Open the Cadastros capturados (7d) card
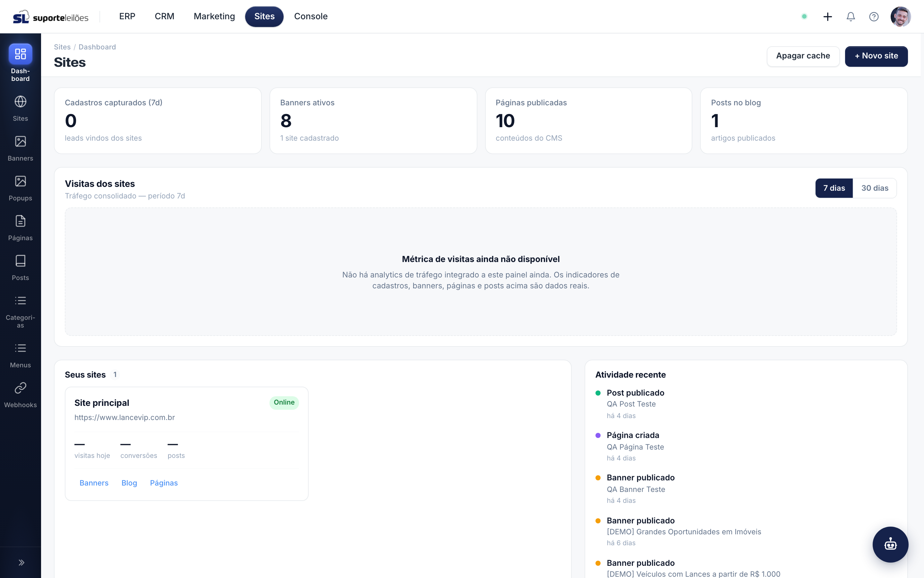 [x=158, y=121]
